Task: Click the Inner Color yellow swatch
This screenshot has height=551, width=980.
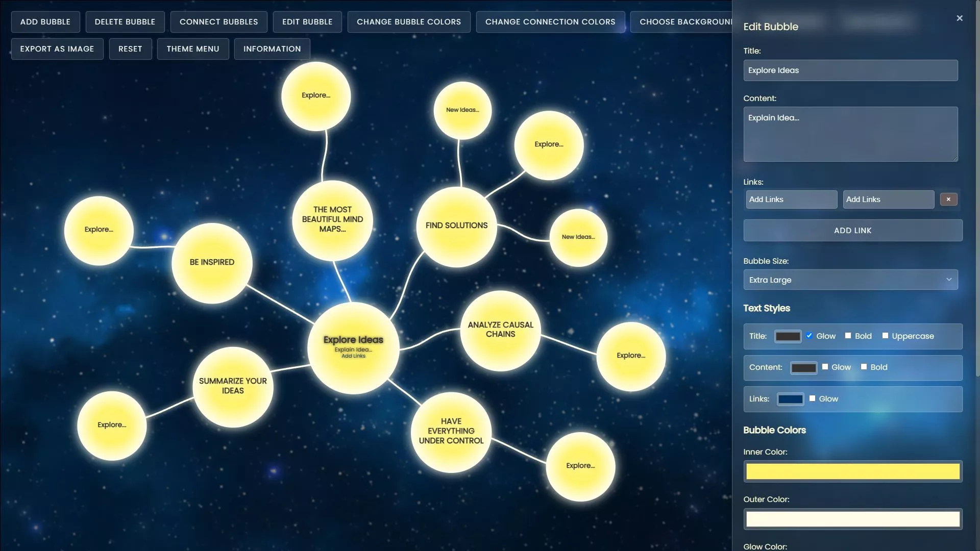Action: pos(852,471)
